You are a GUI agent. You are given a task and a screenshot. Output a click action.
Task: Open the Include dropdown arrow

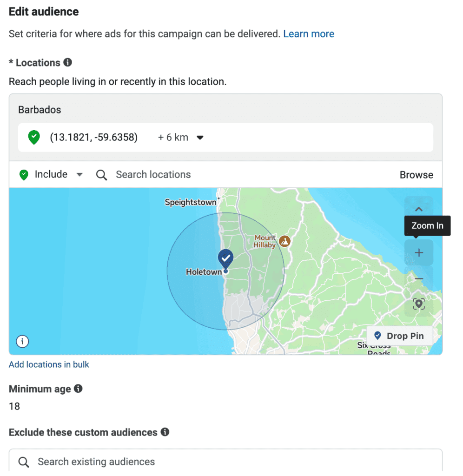tap(79, 175)
